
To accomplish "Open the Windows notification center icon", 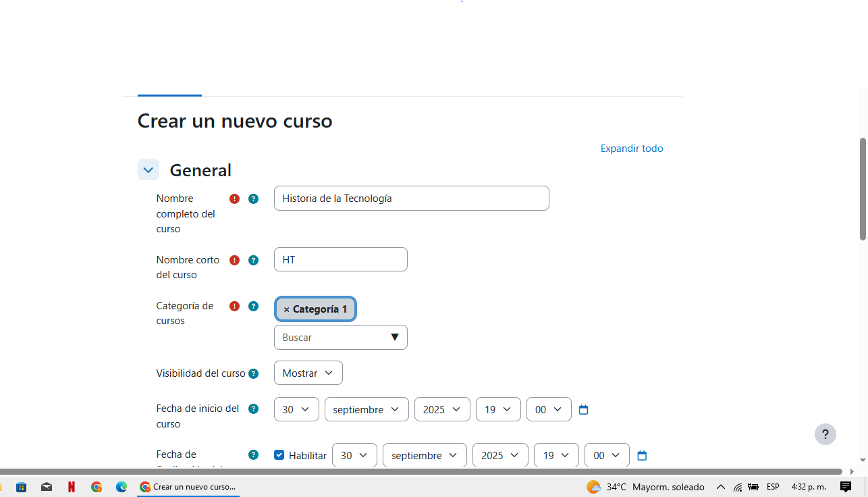I will tap(845, 487).
